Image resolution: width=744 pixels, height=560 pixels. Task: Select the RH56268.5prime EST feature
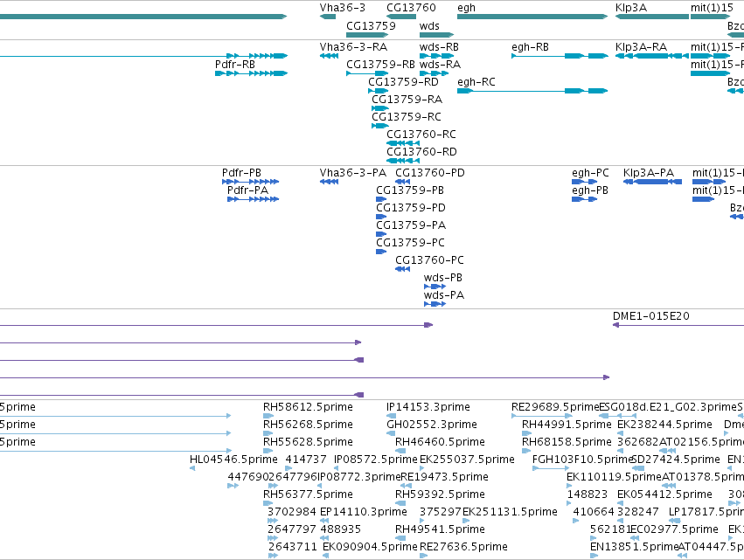(268, 433)
